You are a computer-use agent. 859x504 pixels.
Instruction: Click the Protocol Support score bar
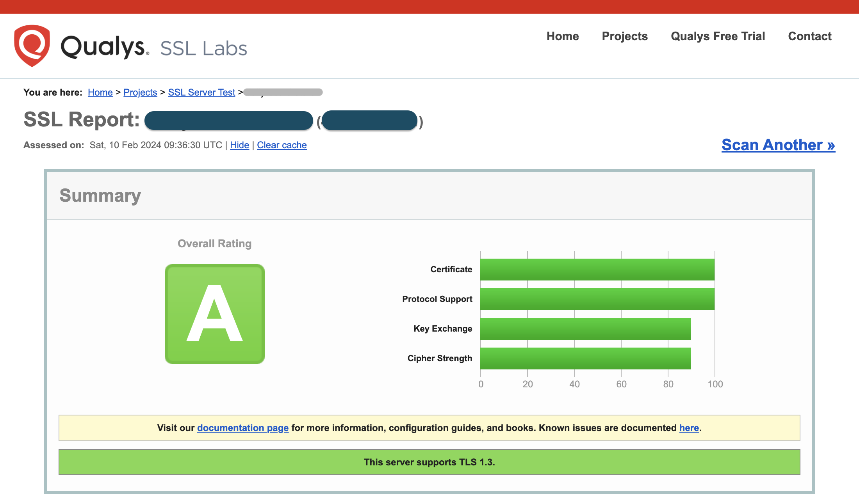click(597, 299)
